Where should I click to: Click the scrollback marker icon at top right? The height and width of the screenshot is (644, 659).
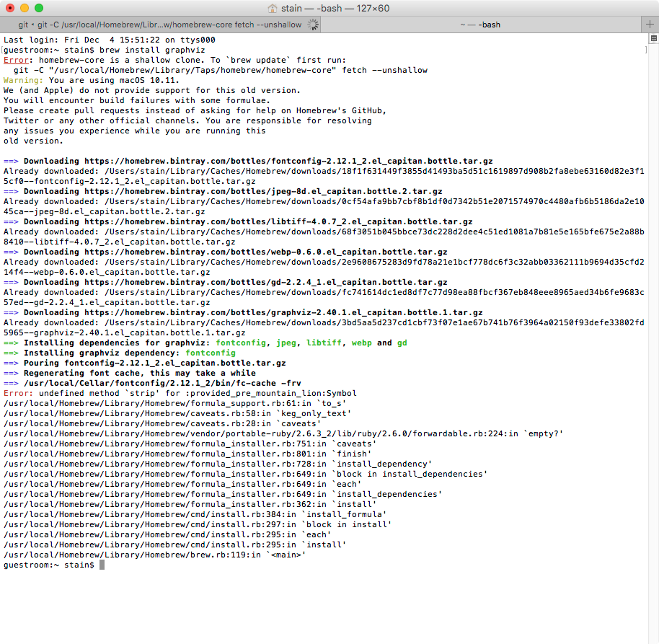click(653, 39)
